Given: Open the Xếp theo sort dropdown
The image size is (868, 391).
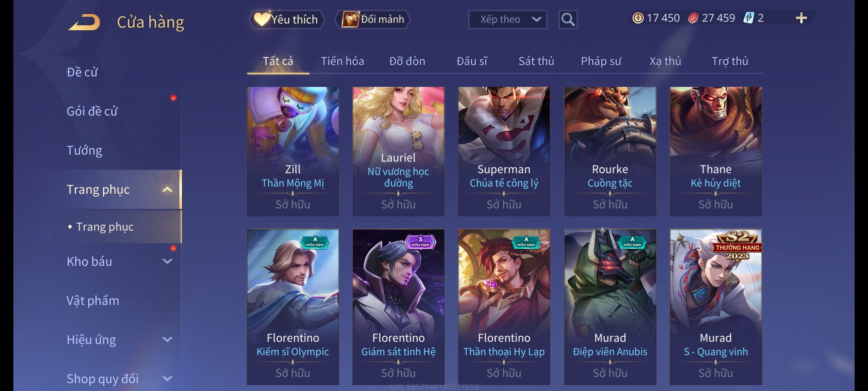Looking at the screenshot, I should click(x=507, y=20).
